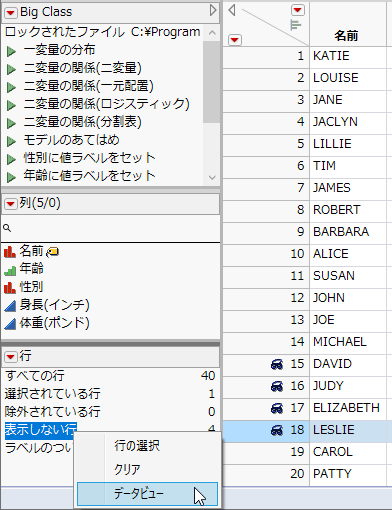The image size is (392, 510).
Task: Open the 列(5/0) red triangle menu
Action: click(11, 204)
